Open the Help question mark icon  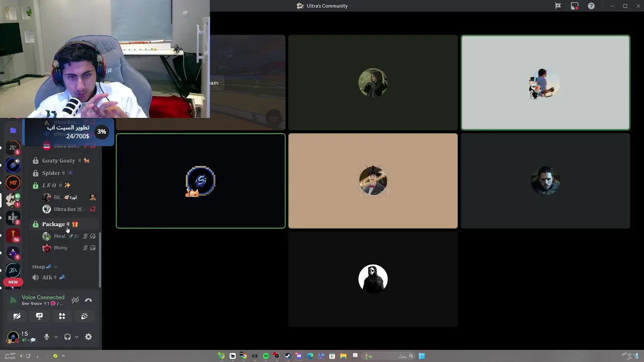point(591,6)
